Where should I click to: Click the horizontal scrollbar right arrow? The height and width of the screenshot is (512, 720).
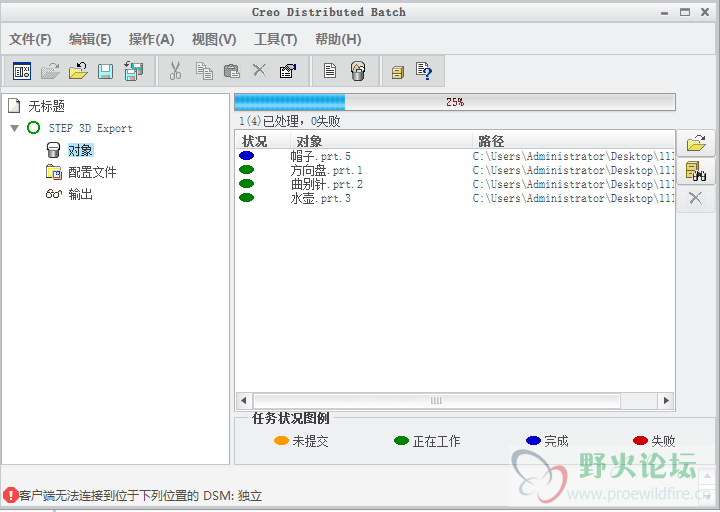point(666,400)
